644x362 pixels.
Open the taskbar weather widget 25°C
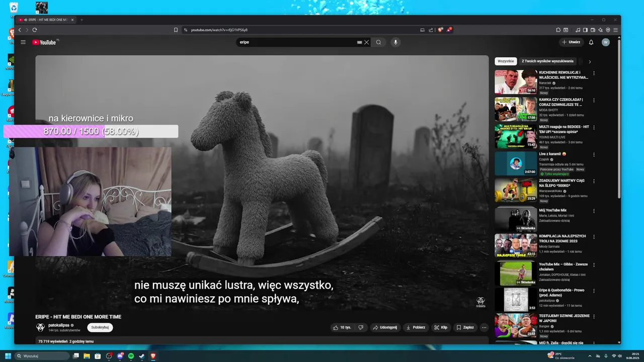click(561, 356)
